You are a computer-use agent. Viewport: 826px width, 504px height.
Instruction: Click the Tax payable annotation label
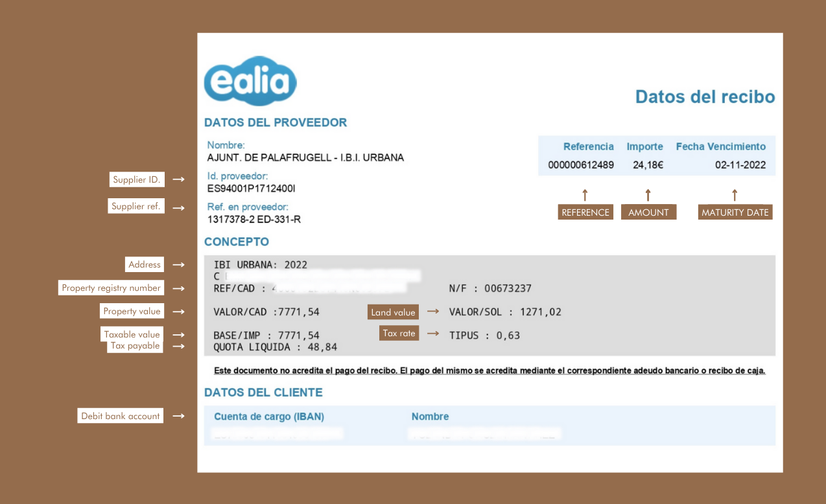(x=135, y=346)
